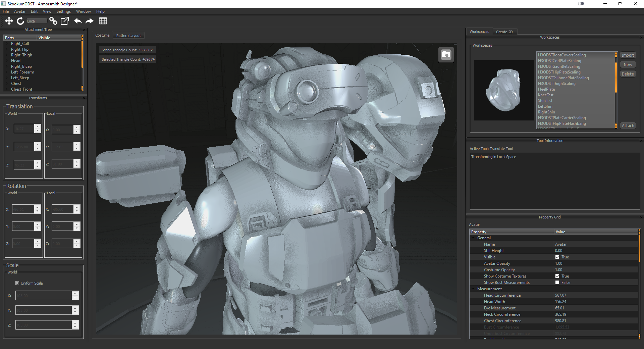644x349 pixels.
Task: Enable Show Bust Measurements checkbox
Action: pos(557,283)
